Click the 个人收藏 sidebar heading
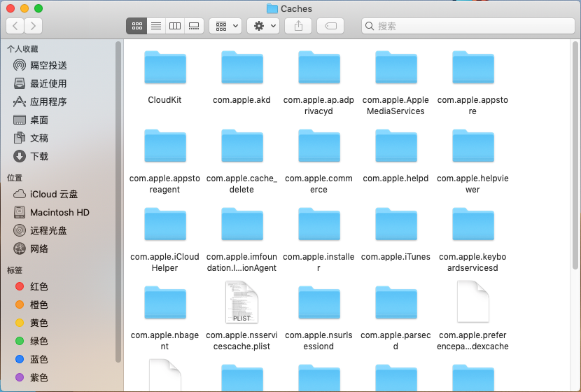 [22, 49]
